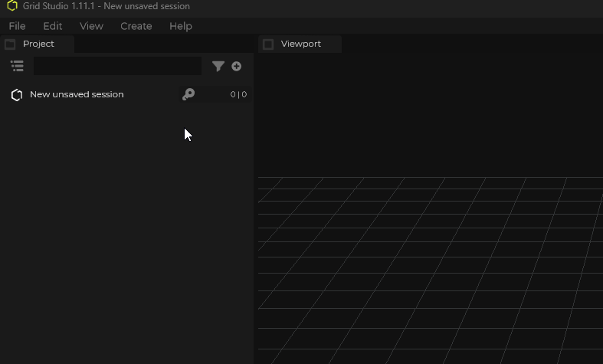Click on the viewport grid floor

coord(429,268)
